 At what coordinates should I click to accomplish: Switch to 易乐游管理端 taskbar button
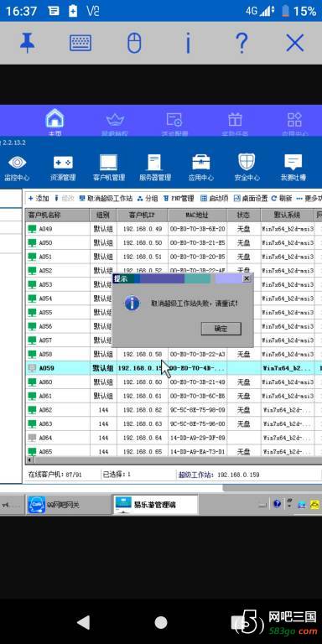pyautogui.click(x=155, y=505)
